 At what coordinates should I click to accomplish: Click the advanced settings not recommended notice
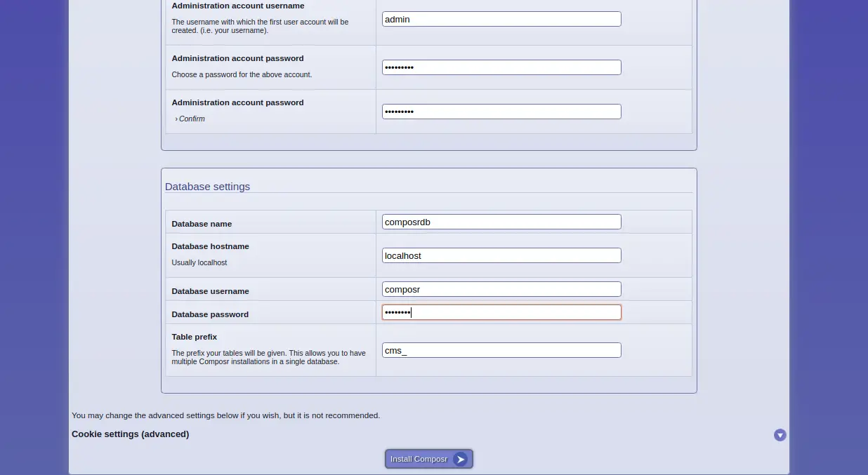[x=226, y=415]
